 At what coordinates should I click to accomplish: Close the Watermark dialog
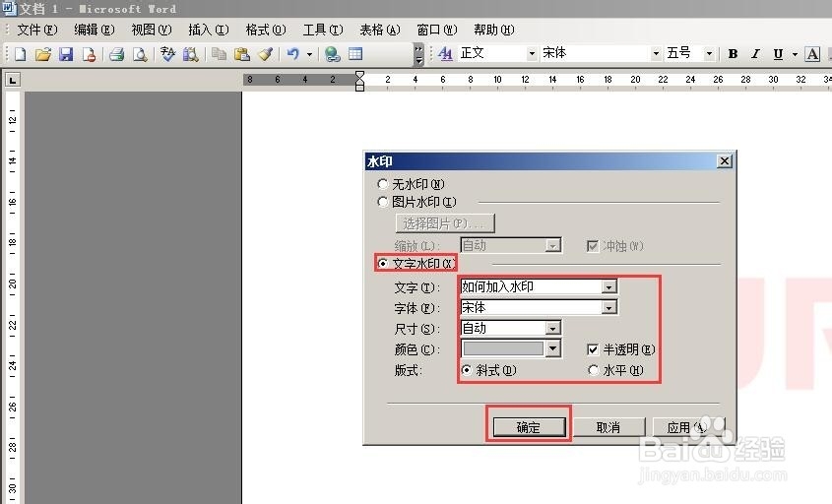(725, 160)
